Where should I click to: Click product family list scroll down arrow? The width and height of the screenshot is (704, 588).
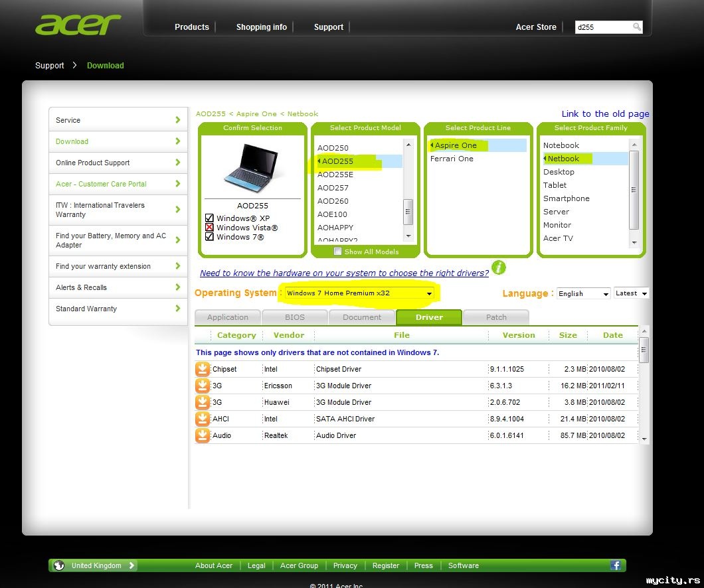(634, 242)
